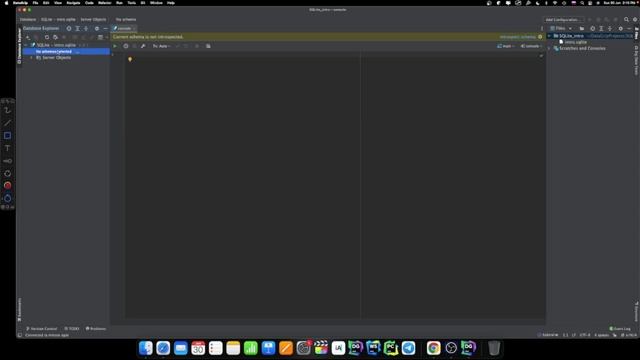Open console settings wrench icon
This screenshot has width=640, height=360.
[143, 46]
